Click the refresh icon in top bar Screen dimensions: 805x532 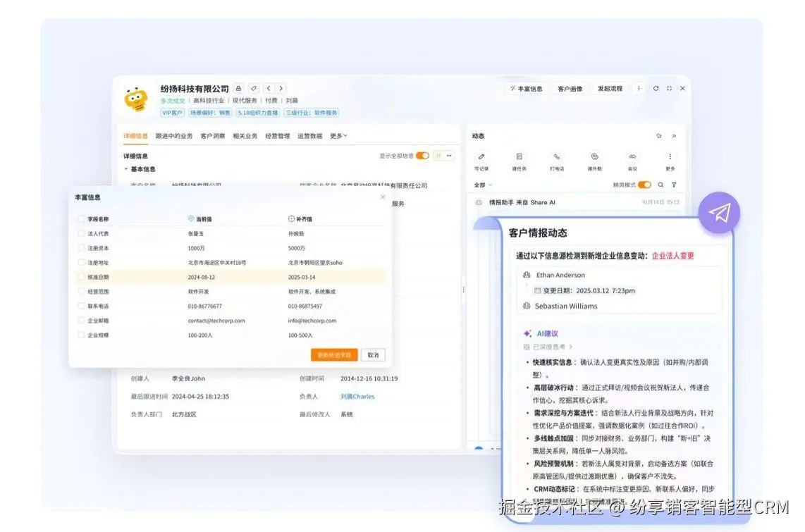pyautogui.click(x=656, y=88)
